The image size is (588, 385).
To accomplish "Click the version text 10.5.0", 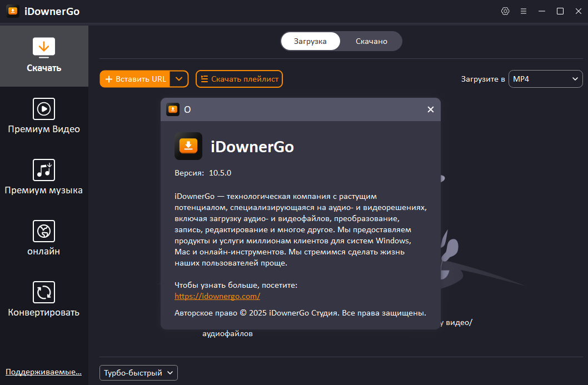I will tap(220, 173).
